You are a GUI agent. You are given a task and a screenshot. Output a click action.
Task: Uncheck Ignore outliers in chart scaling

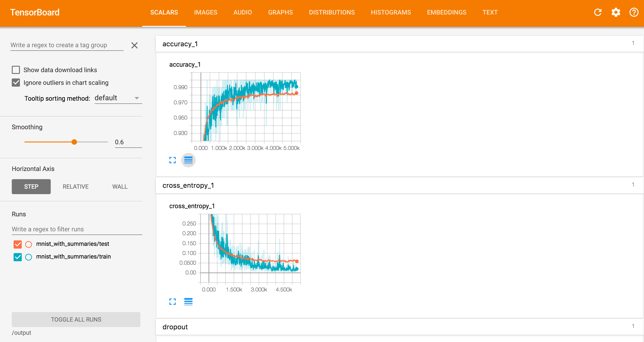pos(16,82)
